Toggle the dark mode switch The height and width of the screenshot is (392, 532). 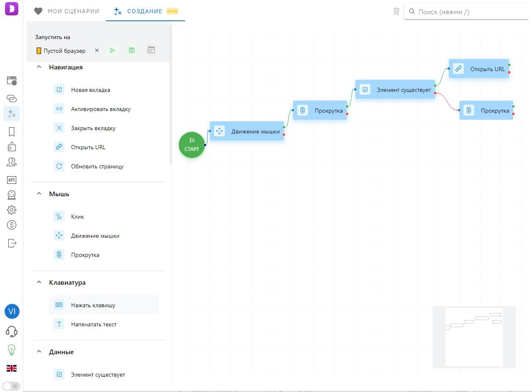pyautogui.click(x=11, y=385)
